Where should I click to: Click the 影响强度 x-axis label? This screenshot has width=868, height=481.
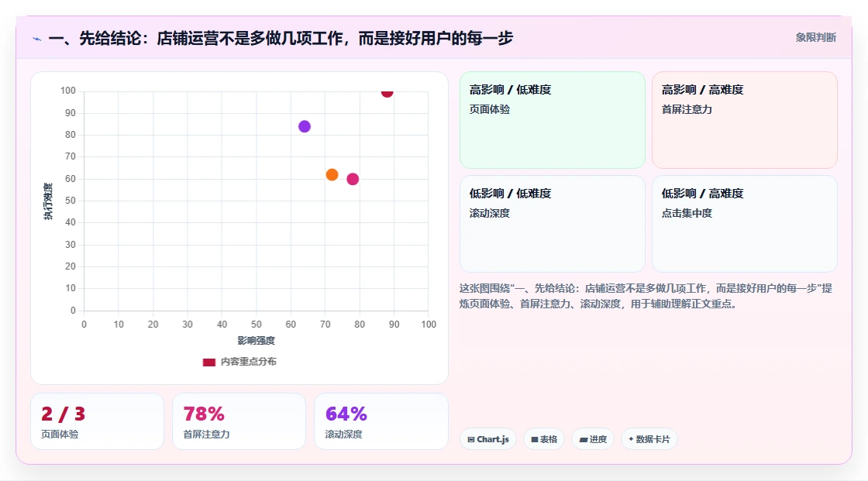click(x=257, y=340)
